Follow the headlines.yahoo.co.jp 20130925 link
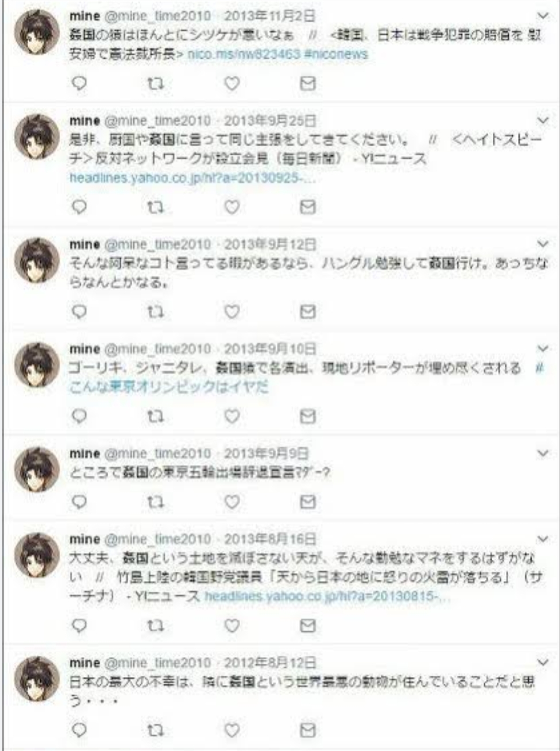Image resolution: width=560 pixels, height=751 pixels. coord(193,178)
